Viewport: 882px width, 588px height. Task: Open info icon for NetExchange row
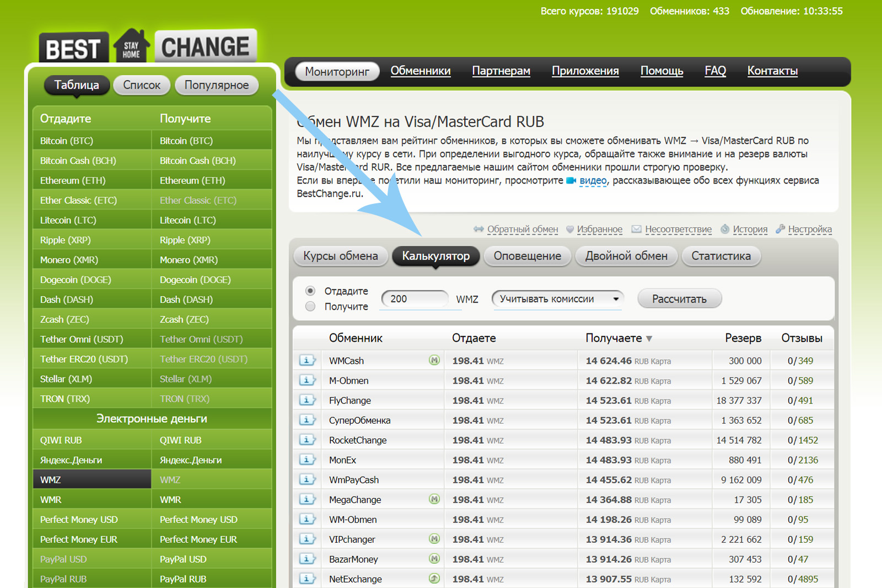(307, 579)
